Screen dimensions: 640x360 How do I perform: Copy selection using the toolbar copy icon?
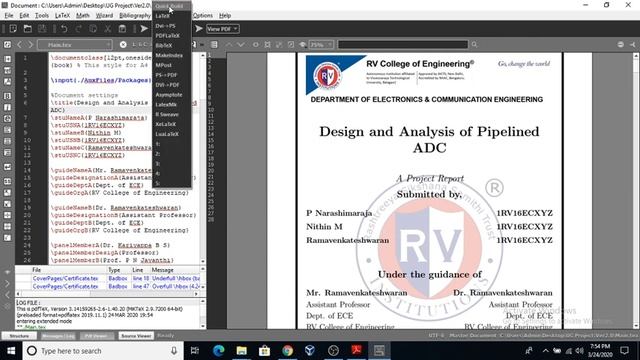click(x=93, y=29)
